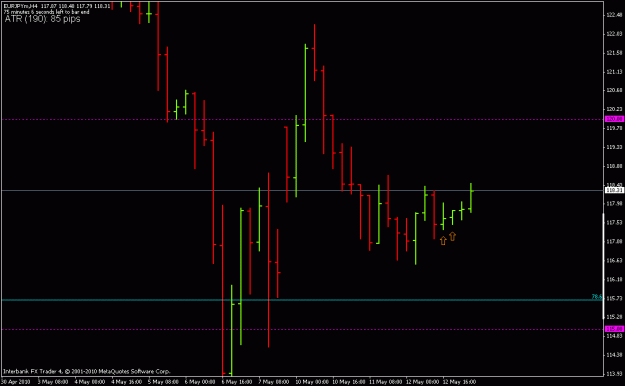This screenshot has width=625, height=386.
Task: Click the '11 May 08:00' time axis label
Action: pos(386,382)
